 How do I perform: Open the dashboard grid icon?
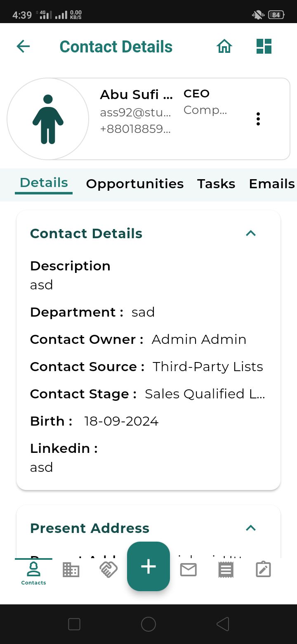[x=264, y=46]
